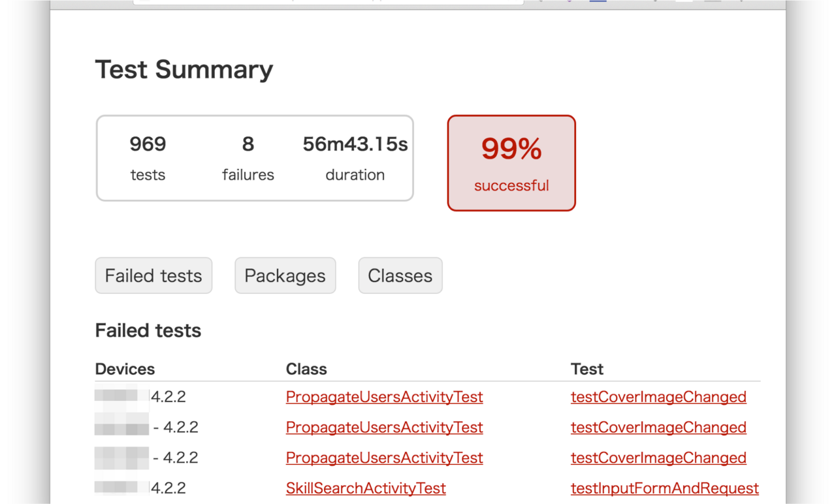836x504 pixels.
Task: Open the testInputFormAndRequest test link
Action: pos(664,488)
